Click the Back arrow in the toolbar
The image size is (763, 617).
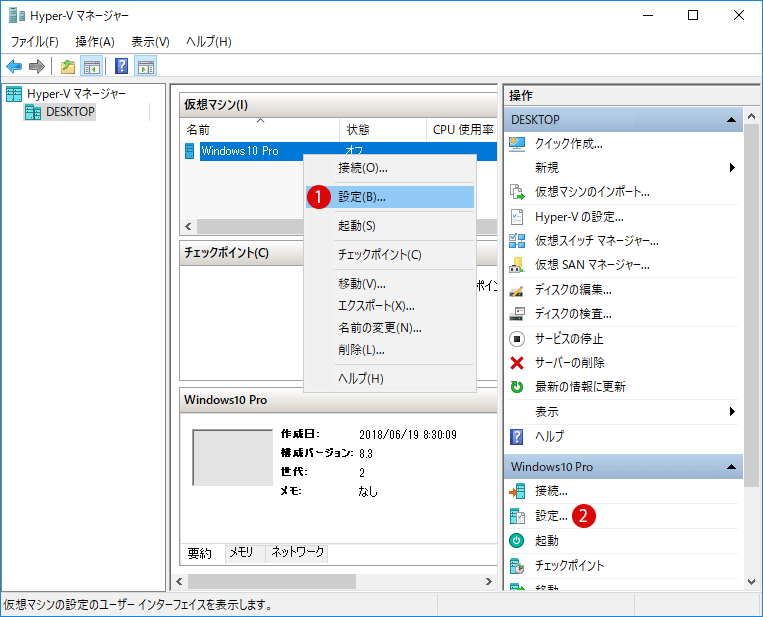click(x=14, y=66)
